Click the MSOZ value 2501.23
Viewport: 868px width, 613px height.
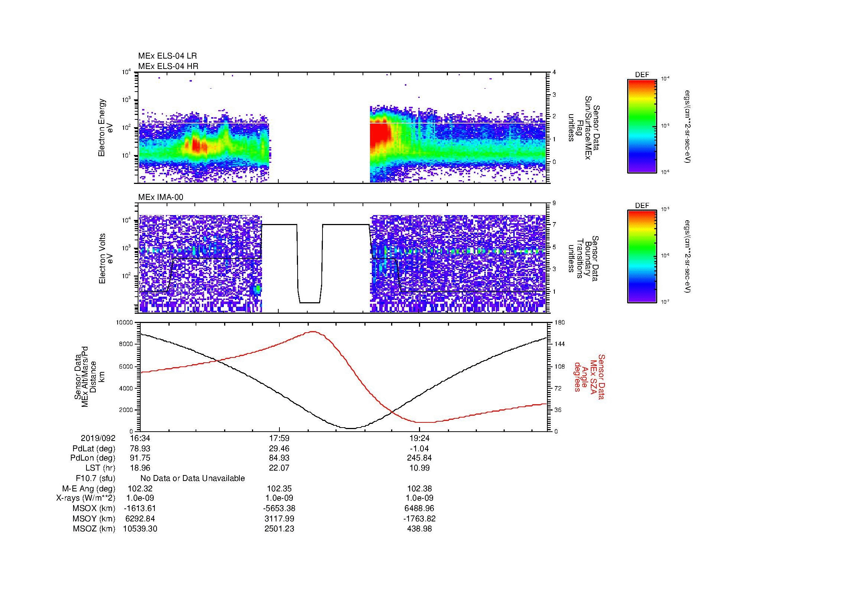(279, 529)
